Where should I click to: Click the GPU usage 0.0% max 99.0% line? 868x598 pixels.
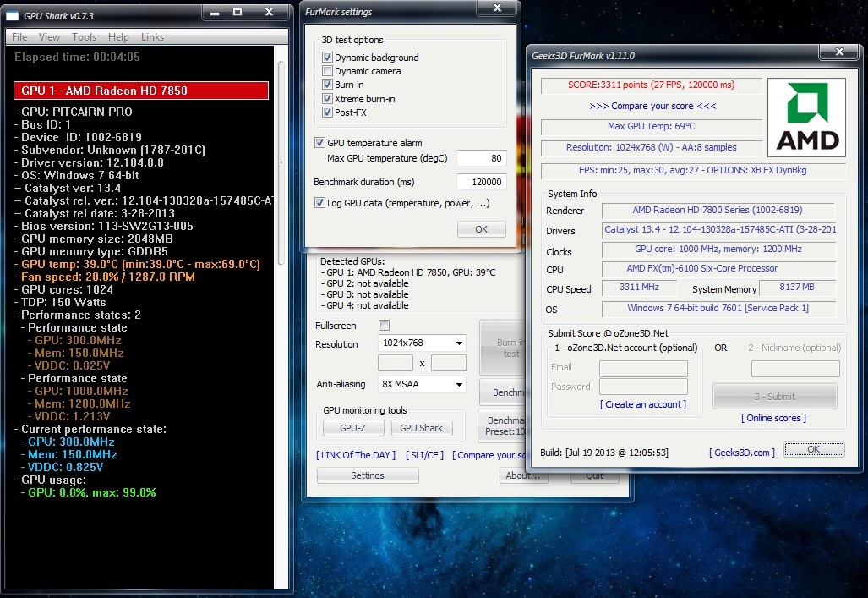pos(89,492)
